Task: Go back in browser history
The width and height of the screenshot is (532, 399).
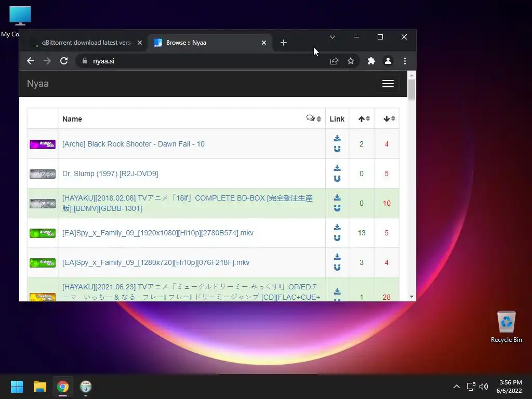Action: [x=31, y=61]
